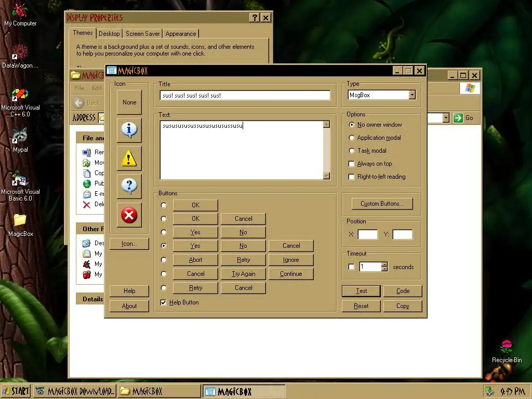Enable the Always on top checkbox
532x399 pixels.
click(x=352, y=164)
